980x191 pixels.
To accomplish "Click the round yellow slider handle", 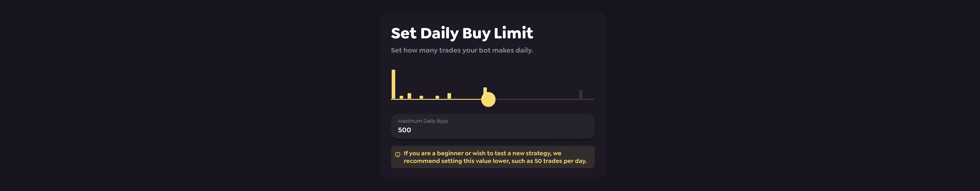I will click(488, 100).
